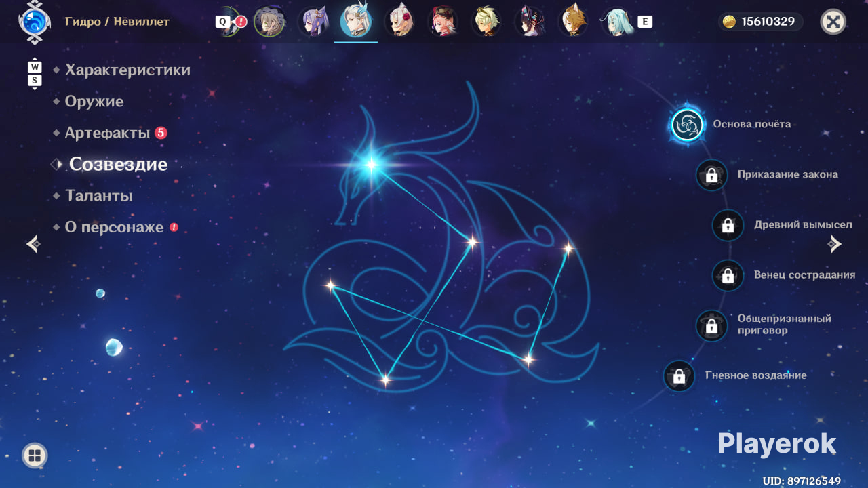Choose the pink-haired character with dark hat
This screenshot has height=488, width=868.
443,22
